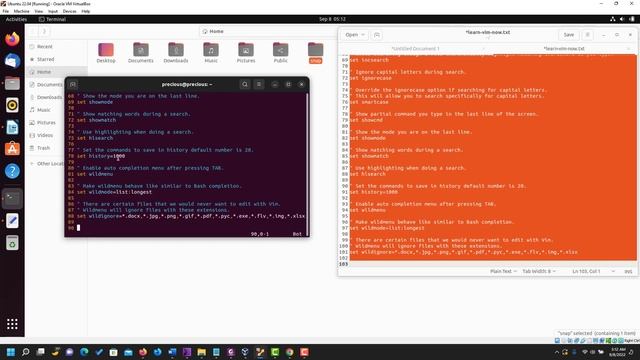The height and width of the screenshot is (360, 640).
Task: Select the snap folder in Files
Action: pos(316,53)
